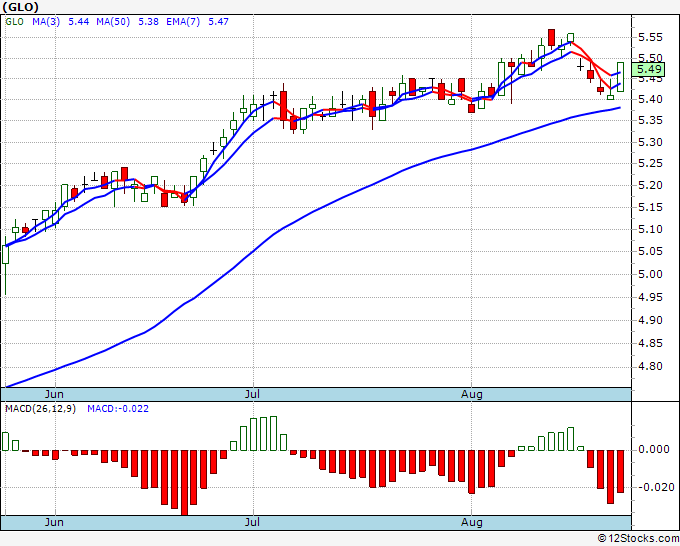Click Jun on the price chart time axis
This screenshot has width=680, height=546.
point(54,395)
